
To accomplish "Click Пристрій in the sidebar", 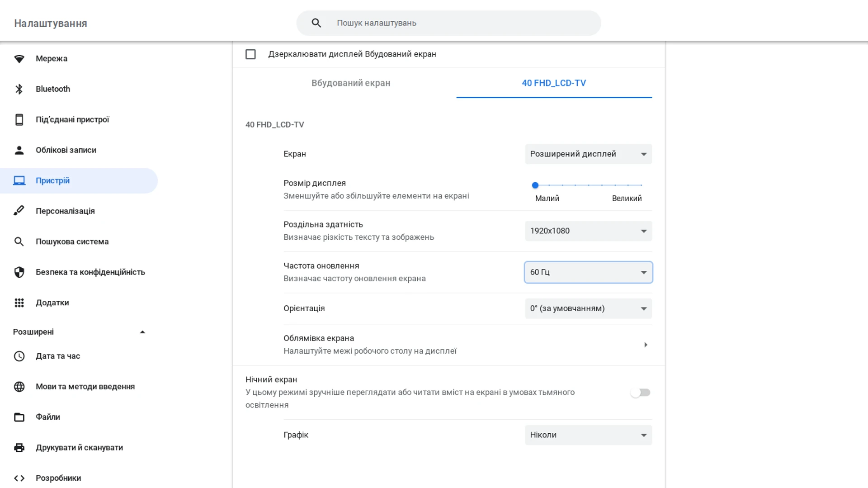I will (x=52, y=180).
